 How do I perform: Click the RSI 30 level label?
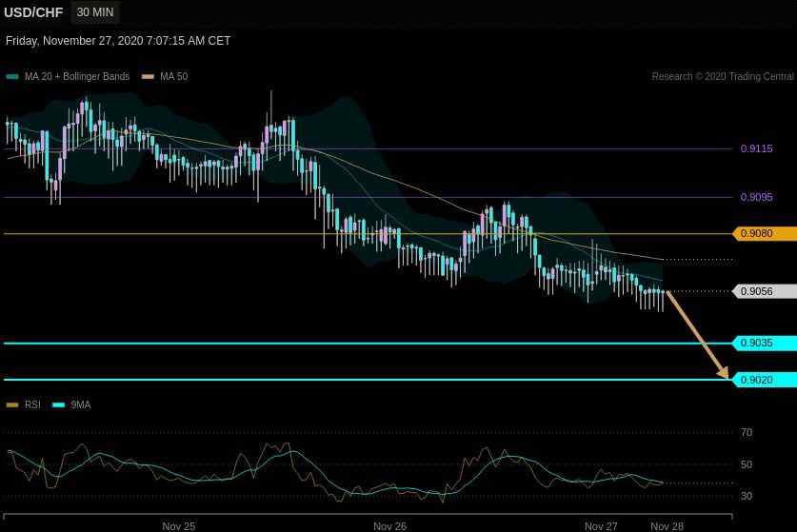click(747, 496)
